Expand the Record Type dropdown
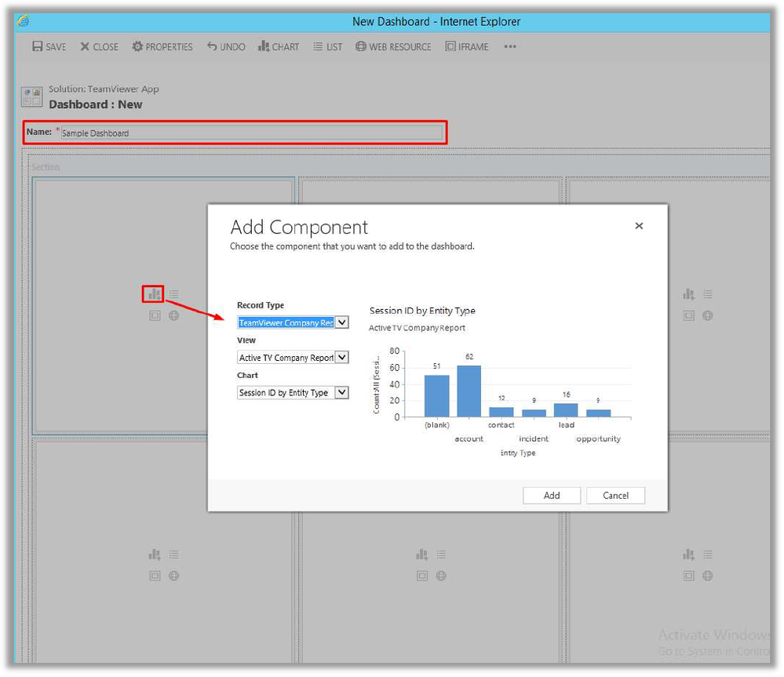 point(341,322)
